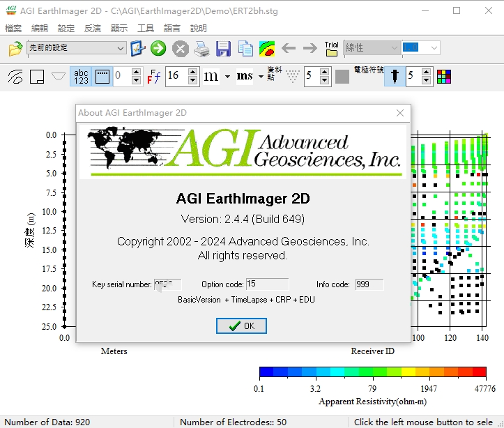Image resolution: width=504 pixels, height=428 pixels.
Task: Open the 顯示 menu
Action: (x=119, y=29)
